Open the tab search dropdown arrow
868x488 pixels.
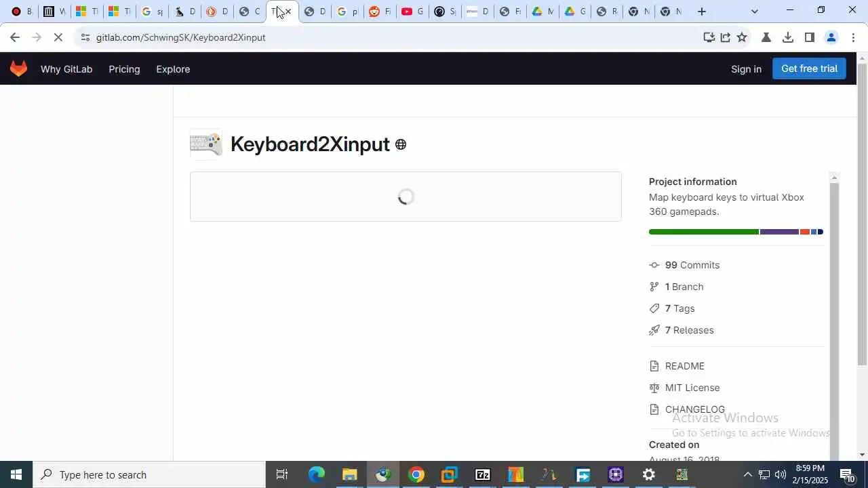click(x=755, y=12)
